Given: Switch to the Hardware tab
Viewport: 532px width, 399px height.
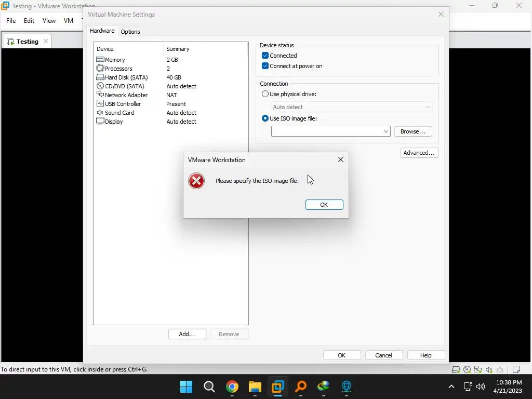Looking at the screenshot, I should pyautogui.click(x=102, y=31).
